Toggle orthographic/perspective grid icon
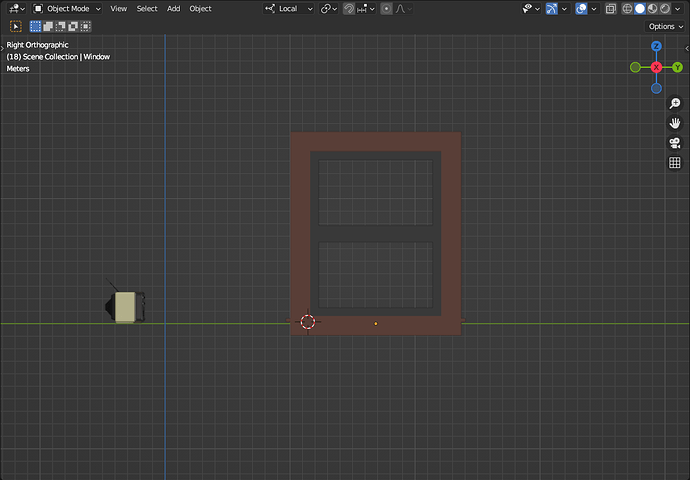The height and width of the screenshot is (480, 690). [x=675, y=163]
